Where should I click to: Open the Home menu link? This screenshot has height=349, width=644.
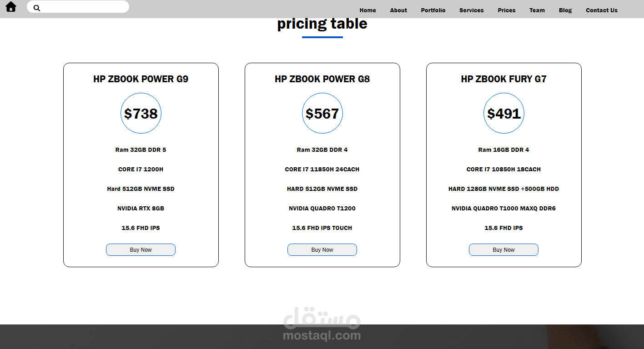(x=367, y=10)
